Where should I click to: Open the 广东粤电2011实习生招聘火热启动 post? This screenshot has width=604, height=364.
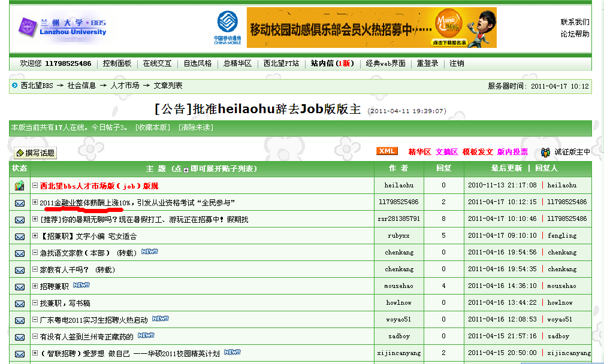(93, 320)
